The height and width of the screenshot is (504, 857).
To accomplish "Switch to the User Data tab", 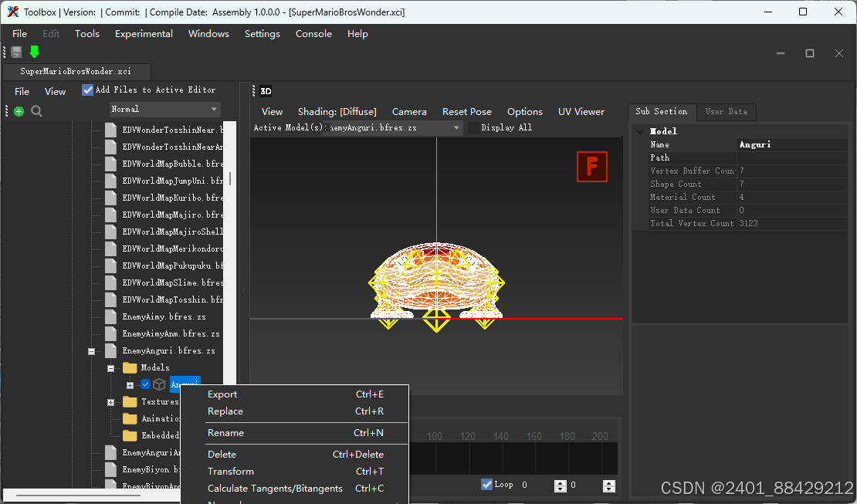I will (727, 111).
